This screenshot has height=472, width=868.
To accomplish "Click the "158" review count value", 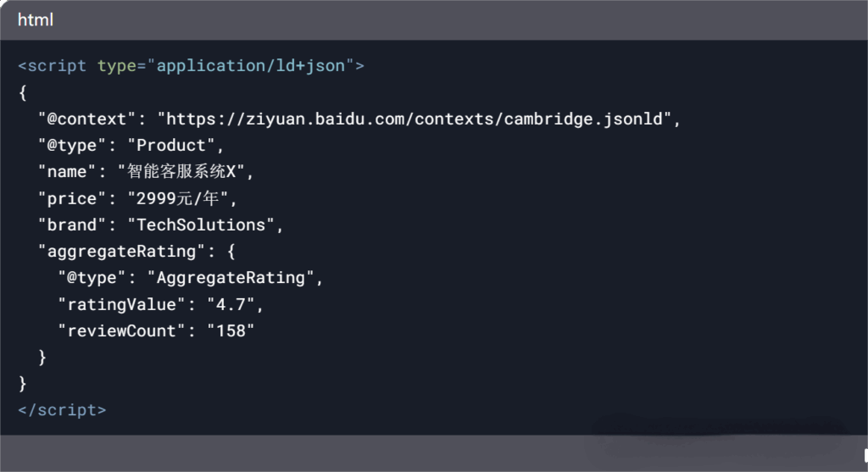I will [x=230, y=330].
